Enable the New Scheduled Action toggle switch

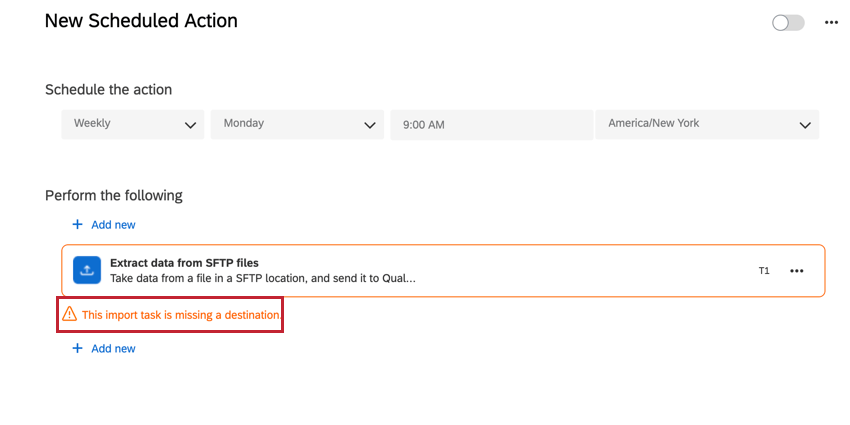pos(788,23)
